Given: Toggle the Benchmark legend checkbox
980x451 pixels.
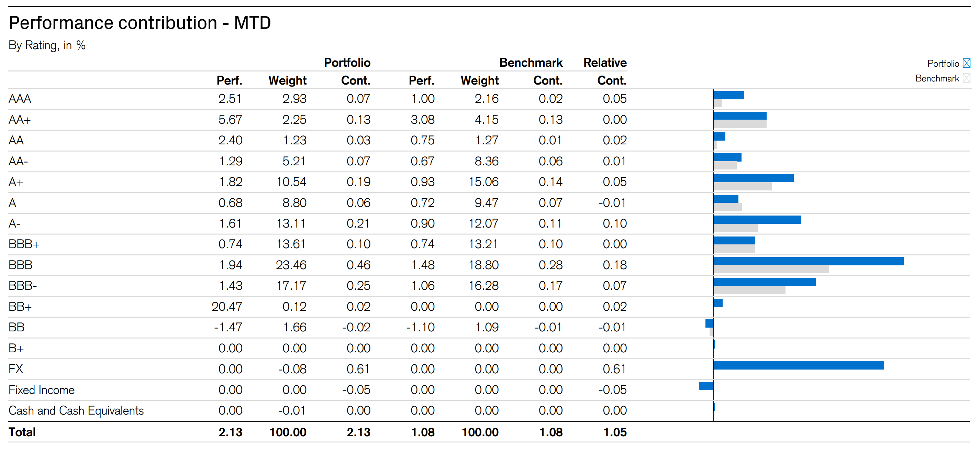Looking at the screenshot, I should tap(966, 78).
